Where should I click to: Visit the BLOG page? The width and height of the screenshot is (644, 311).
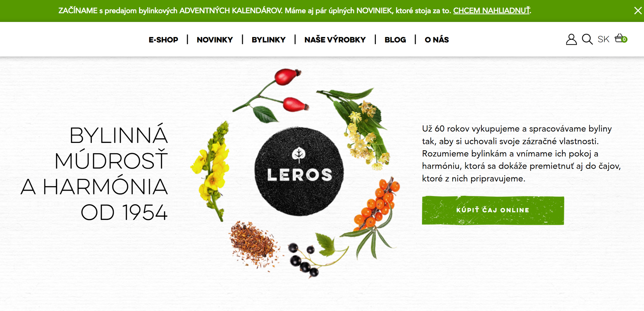tap(395, 40)
